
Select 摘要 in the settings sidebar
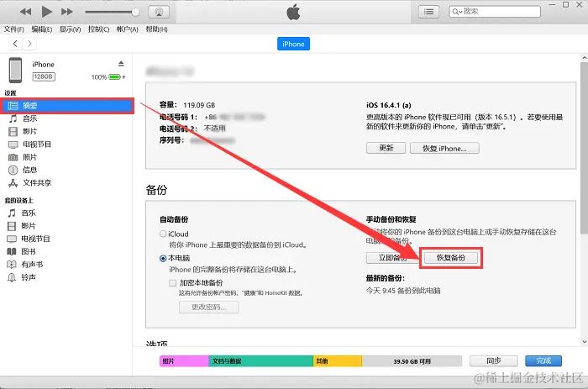click(67, 106)
